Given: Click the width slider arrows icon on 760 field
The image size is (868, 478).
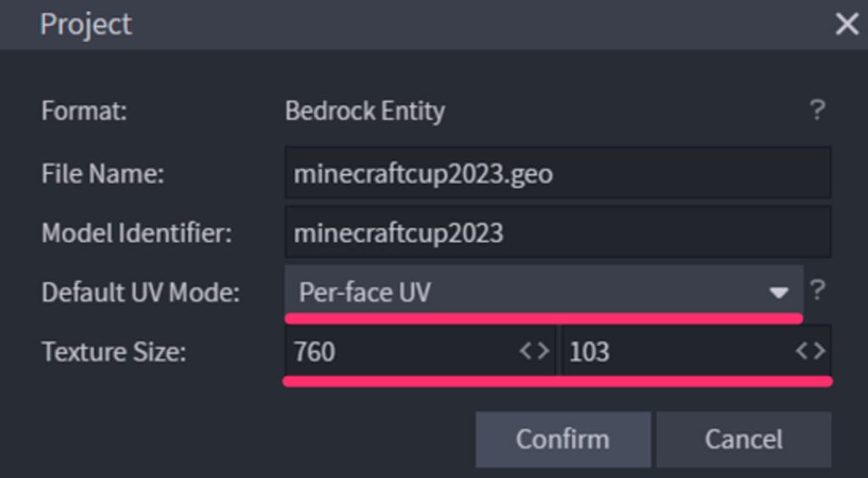Looking at the screenshot, I should coord(535,351).
